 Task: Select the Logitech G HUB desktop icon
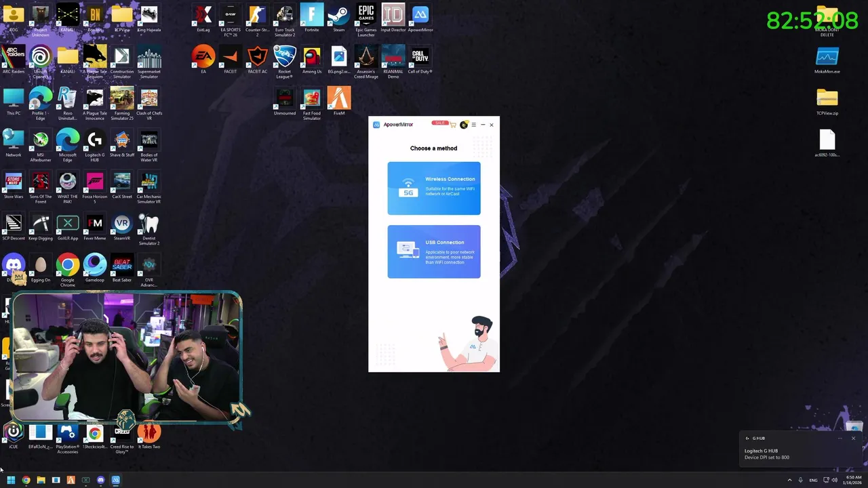(95, 146)
